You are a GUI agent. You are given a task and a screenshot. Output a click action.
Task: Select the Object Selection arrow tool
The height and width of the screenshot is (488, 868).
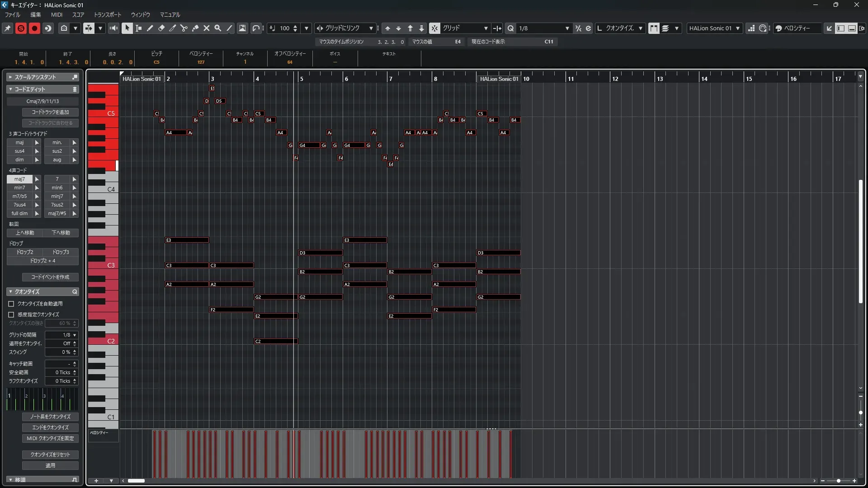[127, 28]
